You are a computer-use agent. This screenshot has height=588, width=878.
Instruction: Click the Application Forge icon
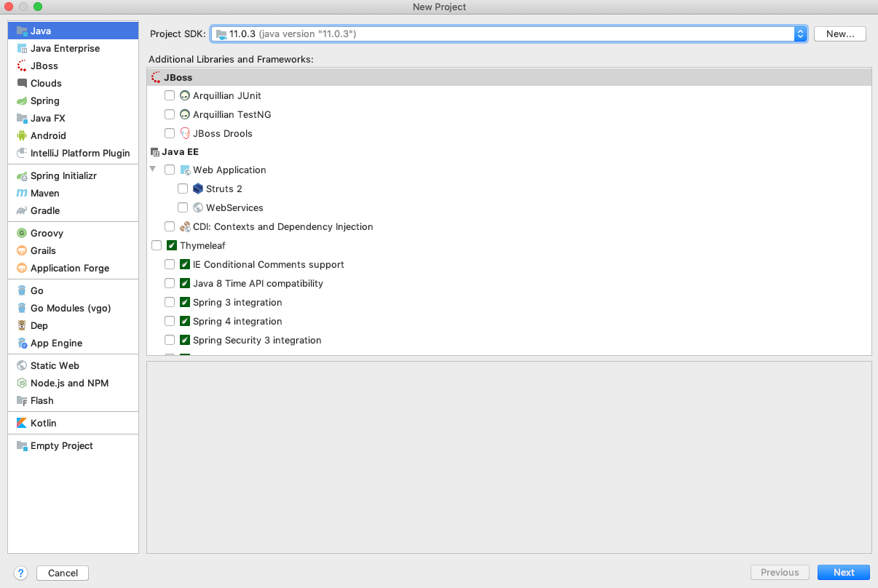point(22,268)
